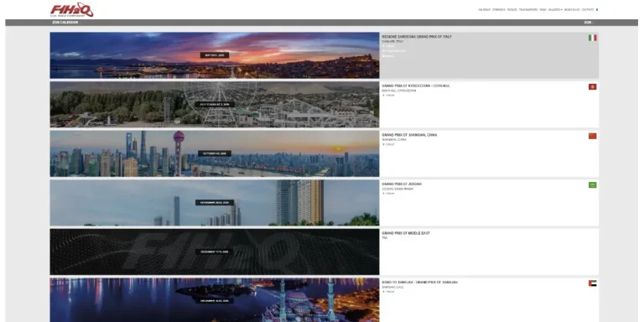The height and width of the screenshot is (322, 644).
Task: Click 'TBA' under Grand Prix of Middle East
Action: (x=384, y=238)
